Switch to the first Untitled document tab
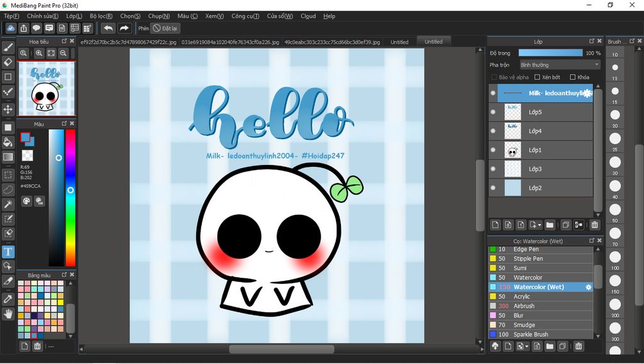This screenshot has height=364, width=644. tap(399, 42)
